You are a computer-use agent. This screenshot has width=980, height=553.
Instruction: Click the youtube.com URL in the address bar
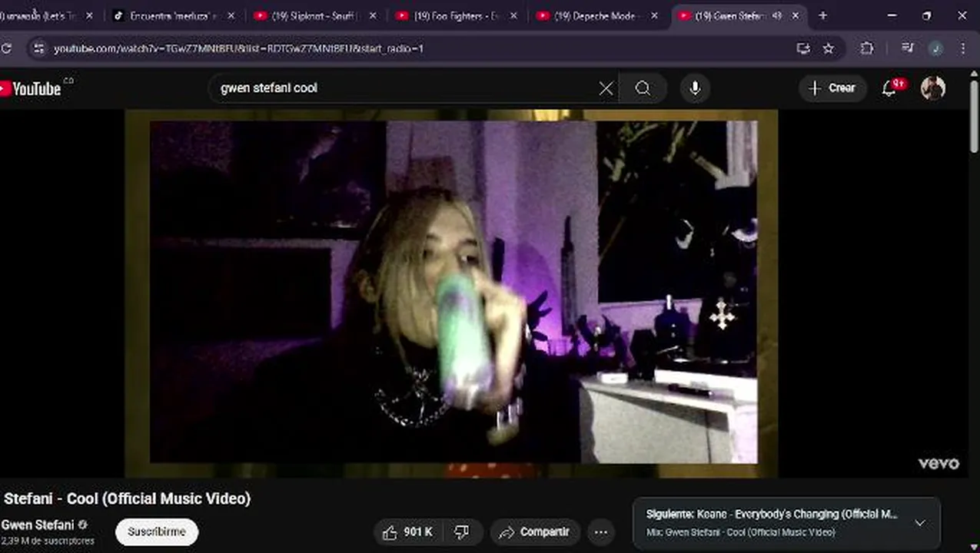[238, 48]
